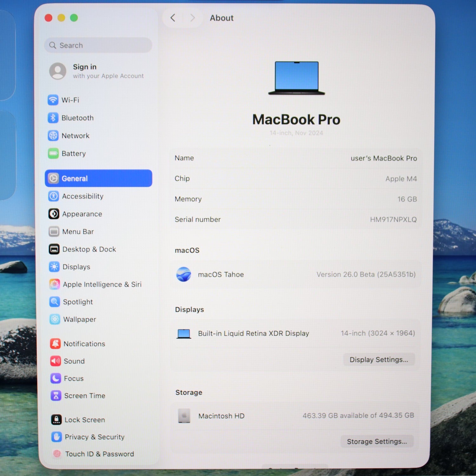The image size is (476, 476).
Task: Click the Apple Intelligence & Siri icon
Action: pyautogui.click(x=54, y=284)
